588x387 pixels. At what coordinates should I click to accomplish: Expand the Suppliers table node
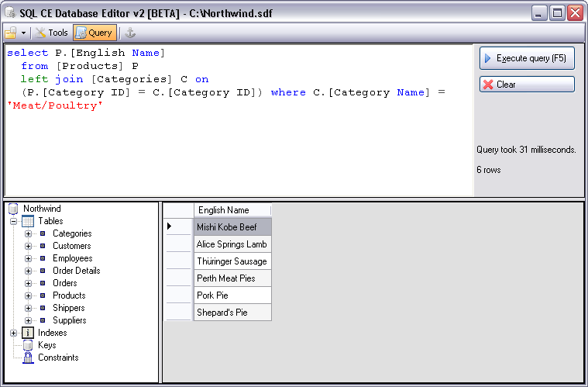pyautogui.click(x=28, y=320)
